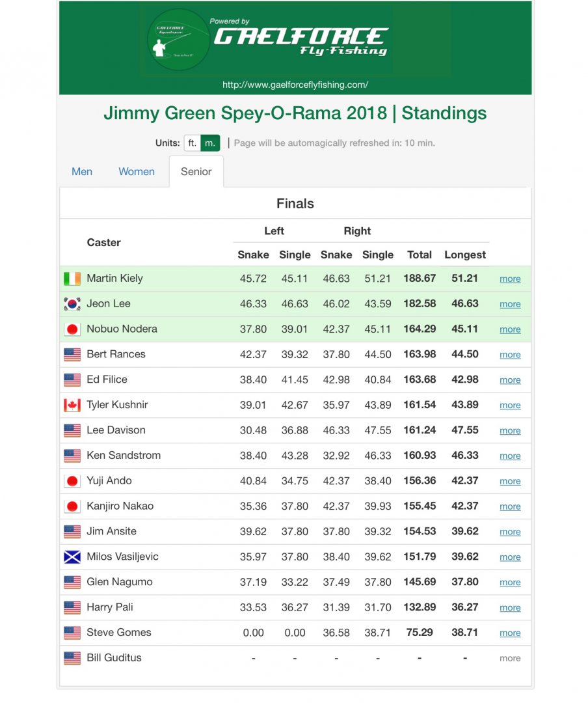
Task: Switch units to meters
Action: point(210,143)
